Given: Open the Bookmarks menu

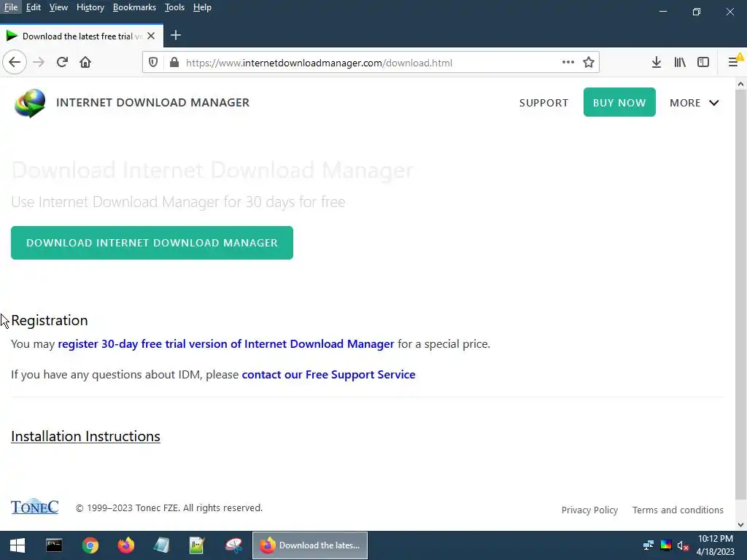Looking at the screenshot, I should point(134,7).
